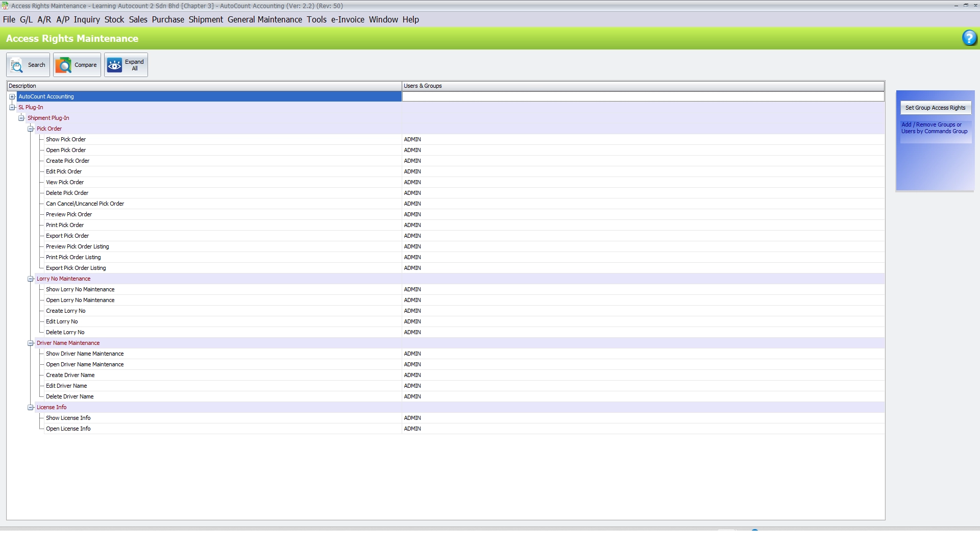Click Add / Remove Groups or Users link
980x551 pixels.
click(934, 128)
